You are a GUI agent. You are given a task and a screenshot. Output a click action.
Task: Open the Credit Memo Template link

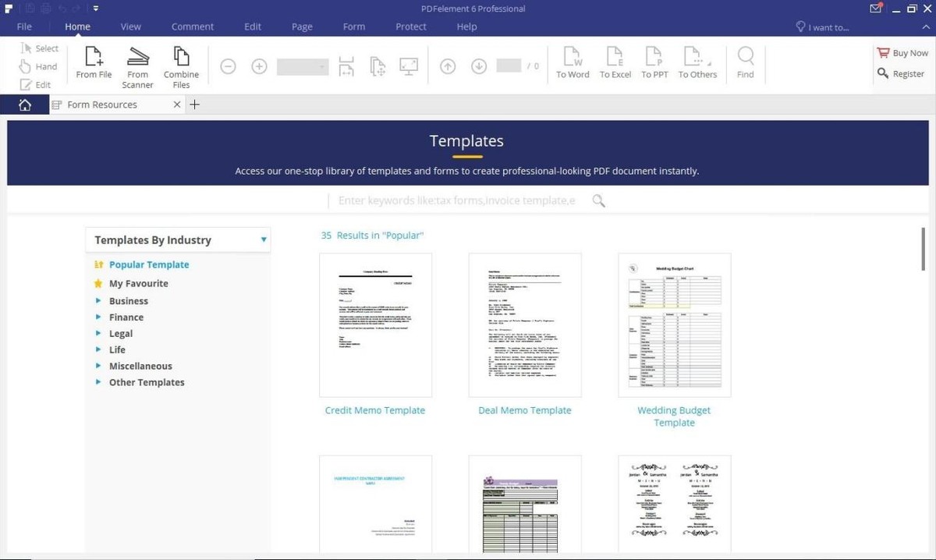point(375,410)
